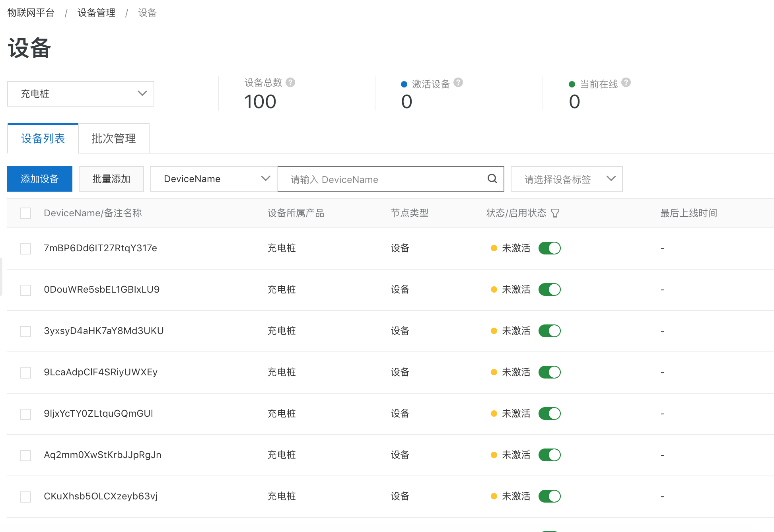Check the row for 7mBP6Dd6IT27RtqY317e
Screen dimensions: 774x532
tap(25, 249)
